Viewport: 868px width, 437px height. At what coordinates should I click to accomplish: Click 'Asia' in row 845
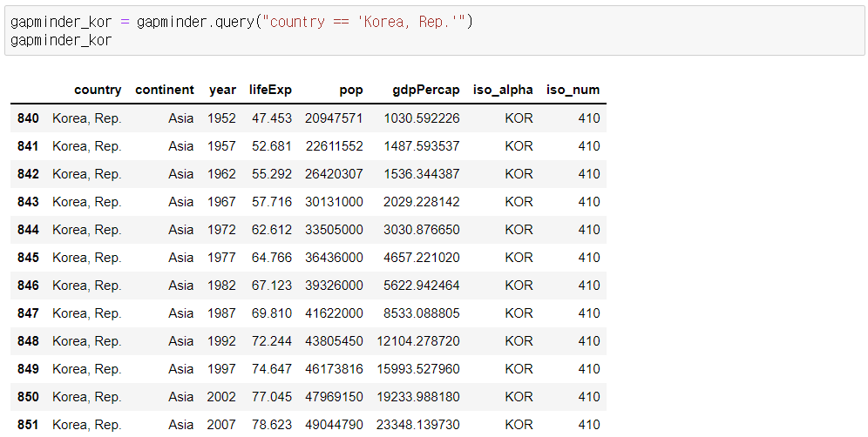(181, 257)
